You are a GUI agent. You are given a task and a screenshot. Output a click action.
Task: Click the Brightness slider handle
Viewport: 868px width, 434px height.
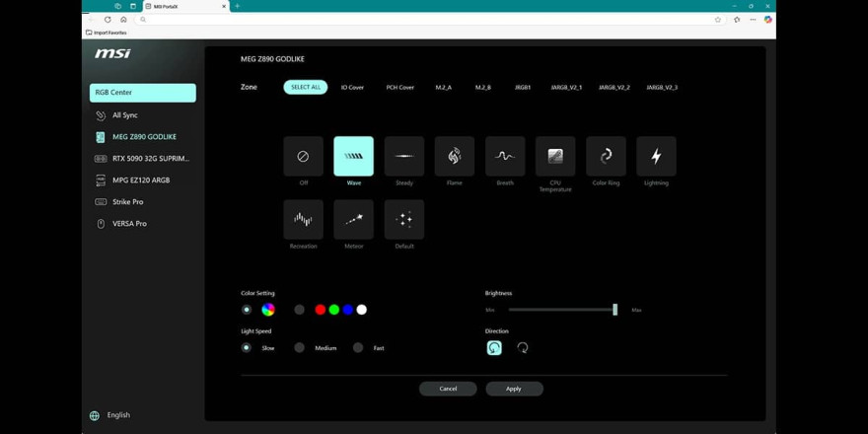615,310
